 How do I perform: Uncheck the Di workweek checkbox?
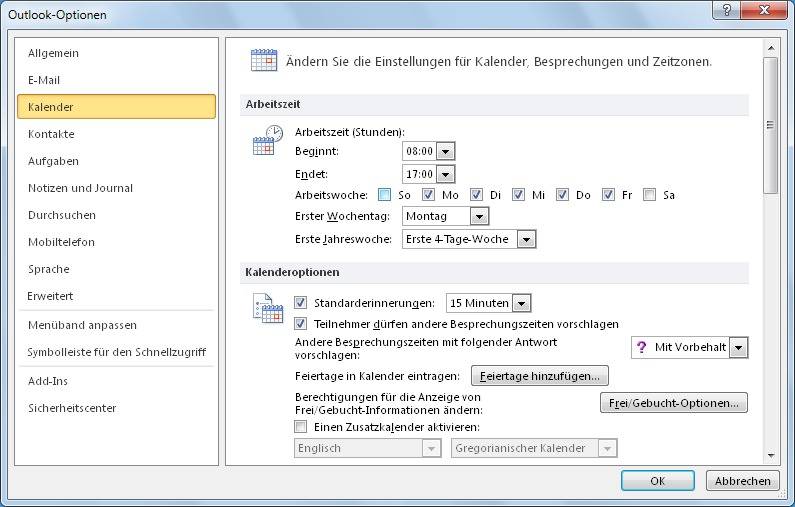476,195
